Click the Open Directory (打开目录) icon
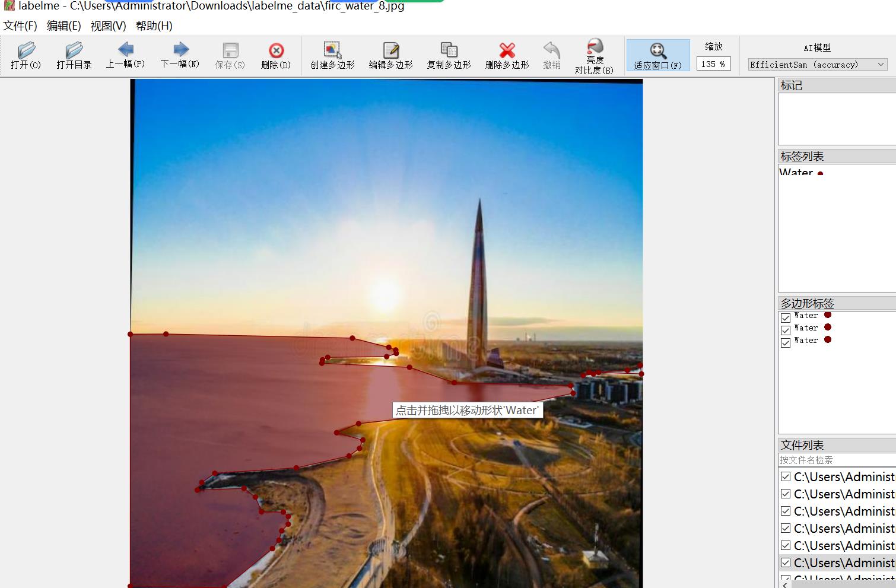The image size is (896, 588). (74, 56)
